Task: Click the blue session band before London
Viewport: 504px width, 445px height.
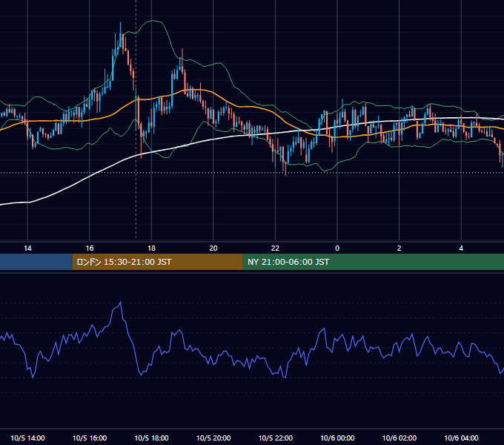Action: coord(36,262)
